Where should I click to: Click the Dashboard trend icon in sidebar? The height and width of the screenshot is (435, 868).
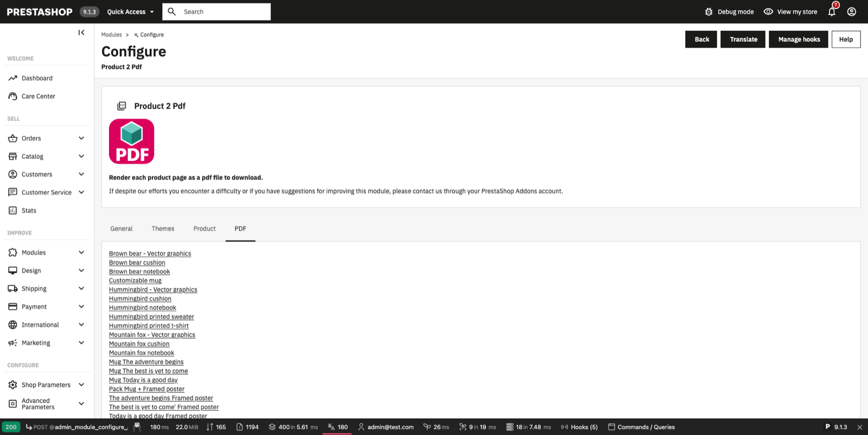click(x=12, y=78)
